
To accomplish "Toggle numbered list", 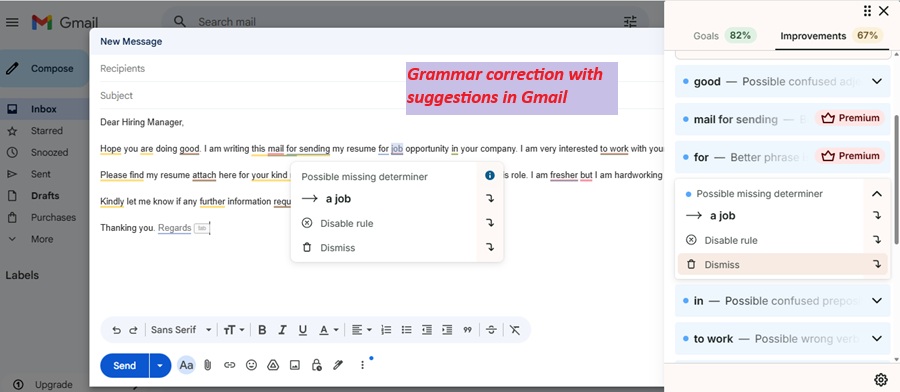I will click(x=386, y=330).
